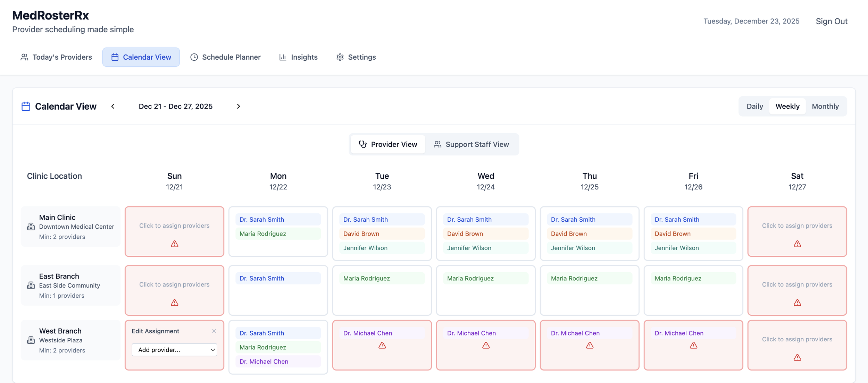This screenshot has height=383, width=868.
Task: Click to assign providers for East Branch Saturday
Action: pyautogui.click(x=797, y=284)
